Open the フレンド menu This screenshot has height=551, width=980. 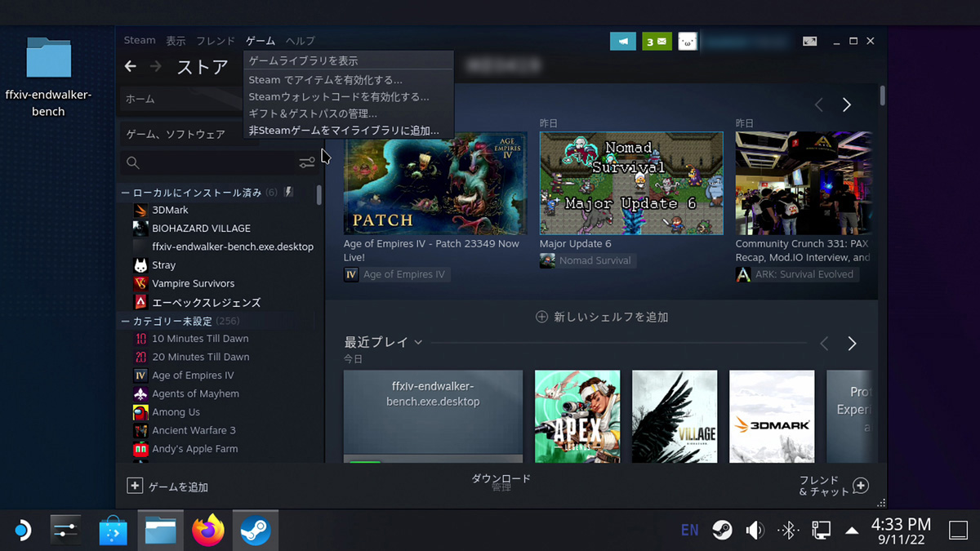click(x=216, y=41)
